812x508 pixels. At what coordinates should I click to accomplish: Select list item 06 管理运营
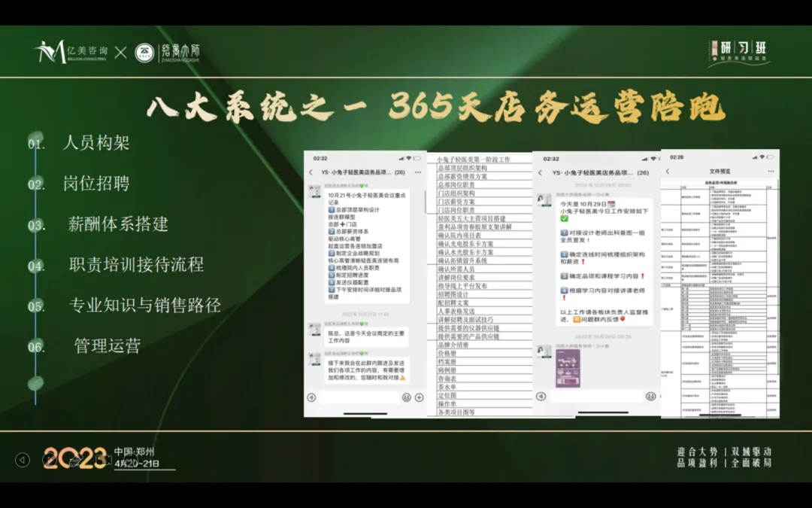(x=108, y=345)
